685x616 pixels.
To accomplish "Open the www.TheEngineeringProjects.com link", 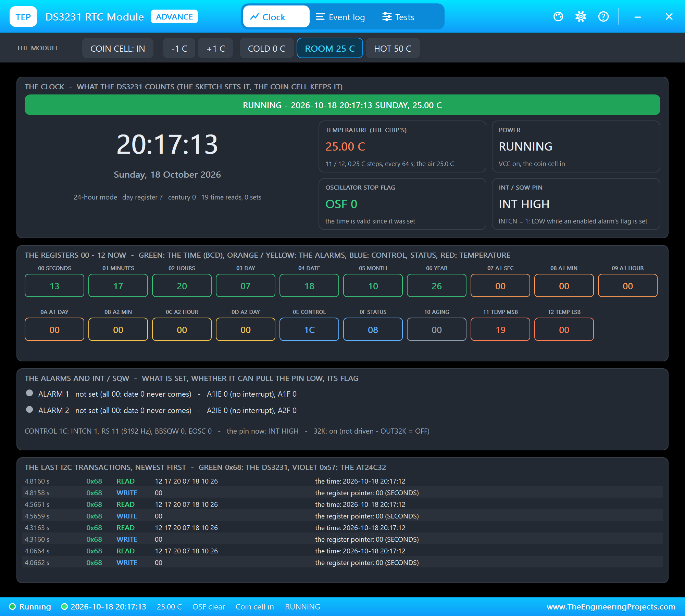I will point(611,607).
